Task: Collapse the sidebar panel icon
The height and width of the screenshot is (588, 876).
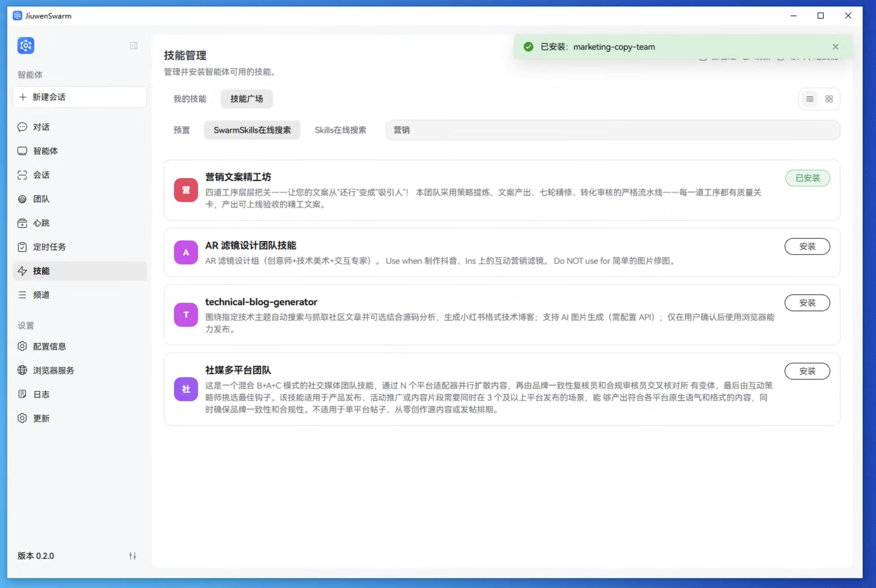Action: [x=134, y=45]
